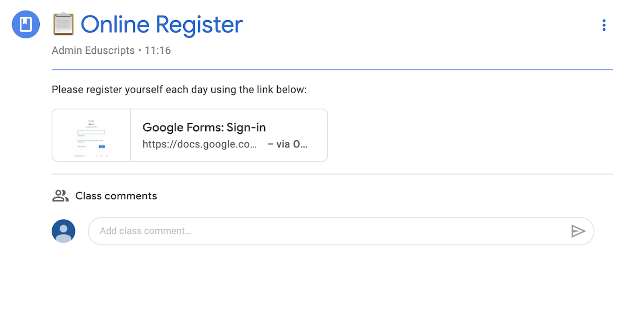Click the Class comments people icon
The image size is (644, 319).
(60, 196)
